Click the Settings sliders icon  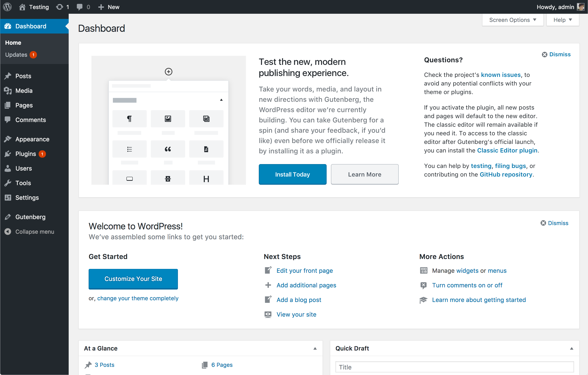click(x=8, y=198)
